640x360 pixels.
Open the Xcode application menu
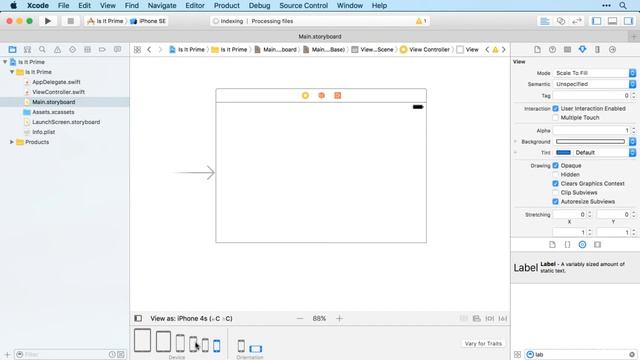pyautogui.click(x=38, y=5)
